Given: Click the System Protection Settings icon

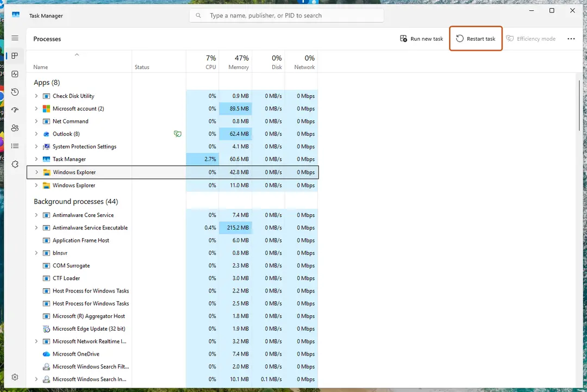Looking at the screenshot, I should coord(46,146).
